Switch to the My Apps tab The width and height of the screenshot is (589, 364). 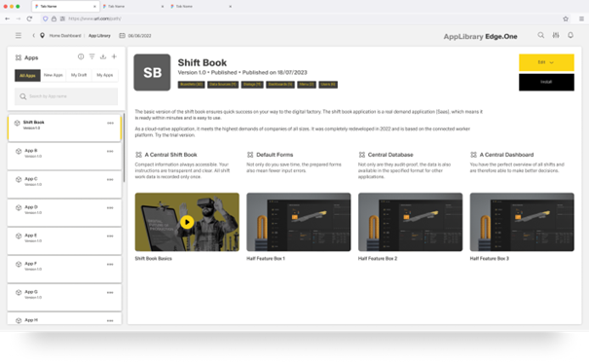105,75
